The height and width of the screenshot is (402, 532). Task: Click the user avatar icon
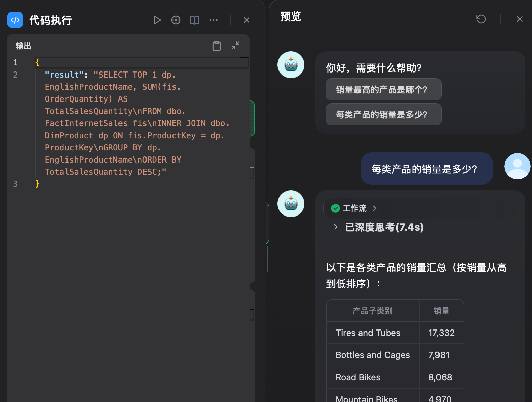click(x=517, y=166)
